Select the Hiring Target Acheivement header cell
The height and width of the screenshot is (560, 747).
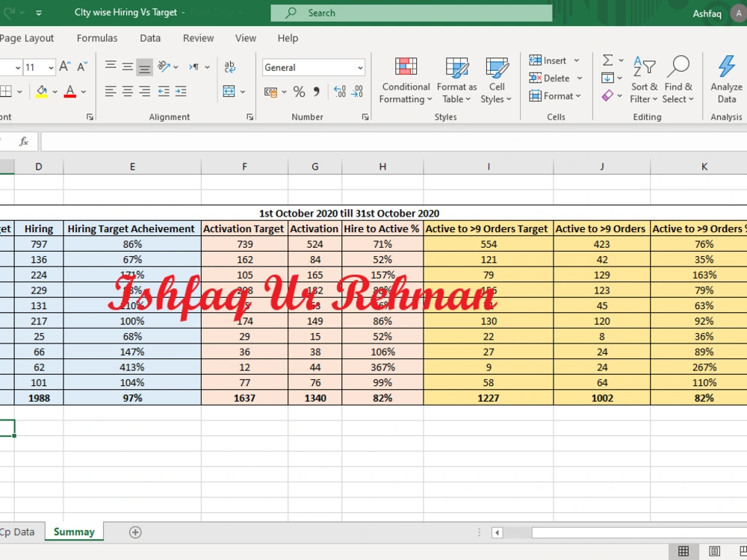[132, 228]
